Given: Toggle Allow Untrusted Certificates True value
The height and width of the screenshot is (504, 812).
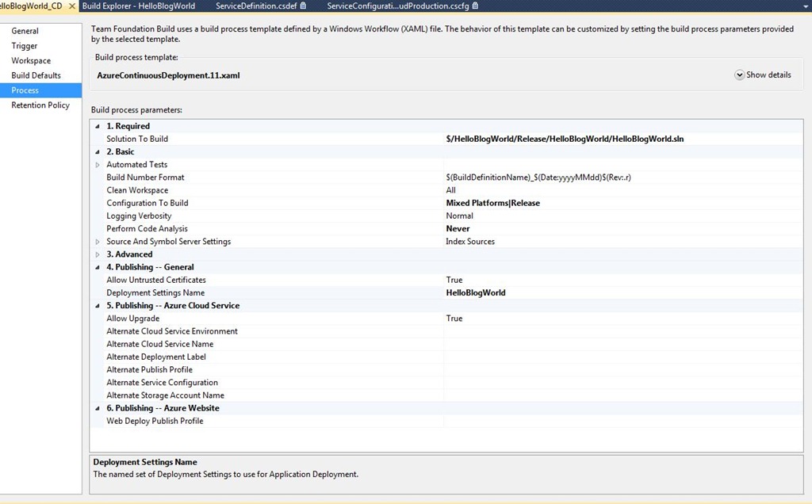Looking at the screenshot, I should tap(454, 280).
